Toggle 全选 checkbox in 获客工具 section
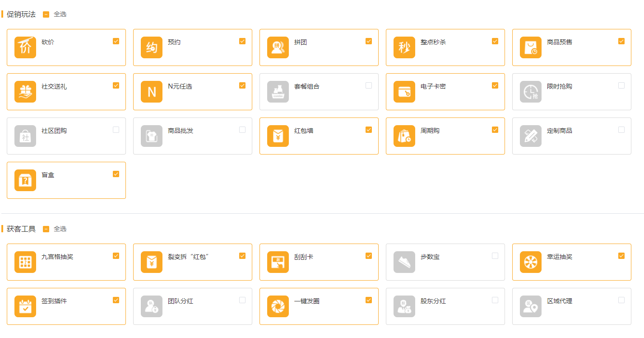 tap(46, 229)
